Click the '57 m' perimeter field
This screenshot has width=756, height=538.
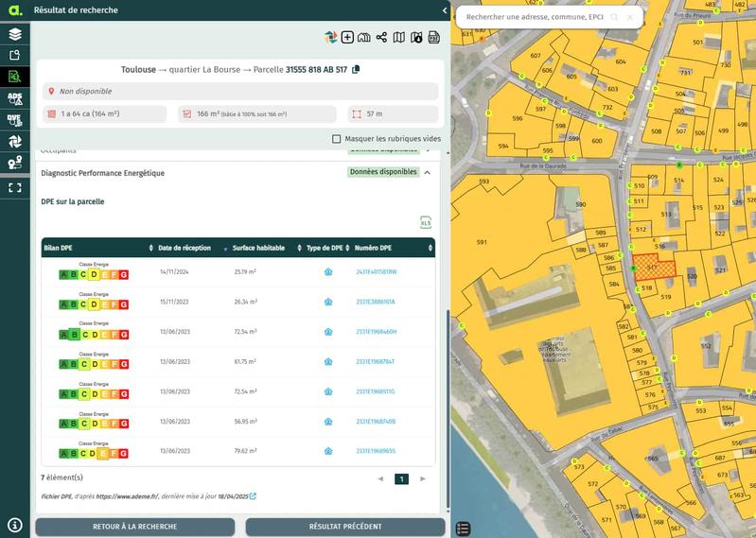[x=393, y=114]
